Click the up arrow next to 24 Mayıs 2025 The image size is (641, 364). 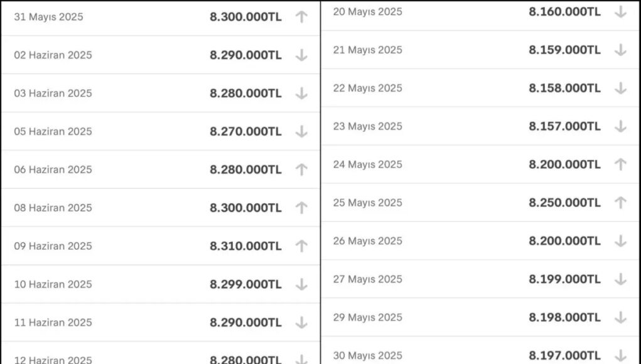(620, 164)
